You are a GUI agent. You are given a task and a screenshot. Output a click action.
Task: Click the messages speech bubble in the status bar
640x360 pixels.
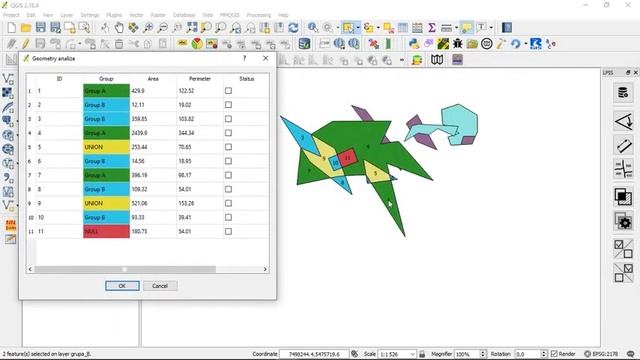click(631, 354)
